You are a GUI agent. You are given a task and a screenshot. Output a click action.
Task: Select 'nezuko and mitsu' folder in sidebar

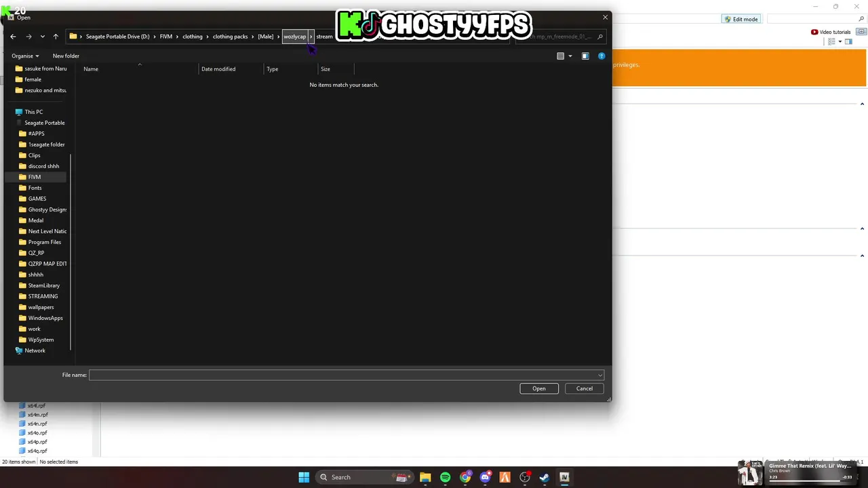pos(41,90)
